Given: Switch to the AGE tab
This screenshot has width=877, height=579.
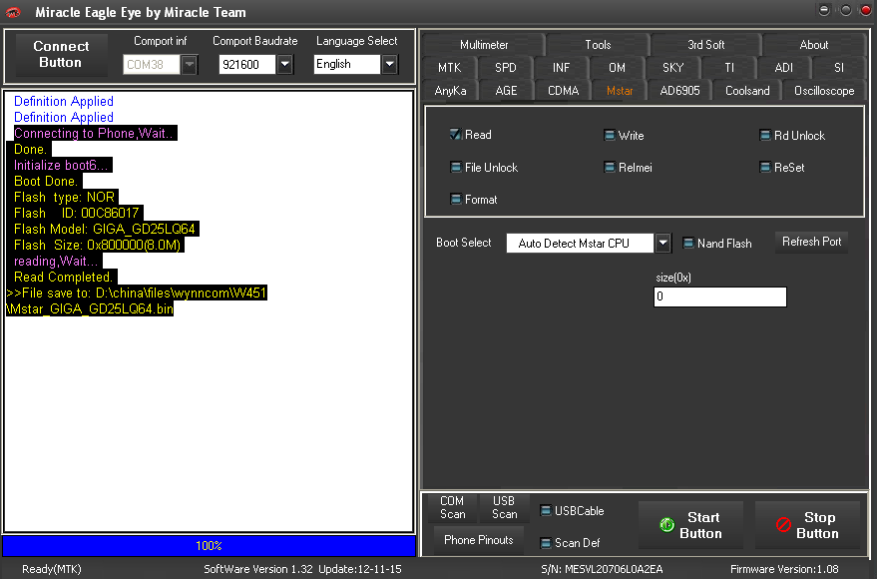Looking at the screenshot, I should point(506,91).
